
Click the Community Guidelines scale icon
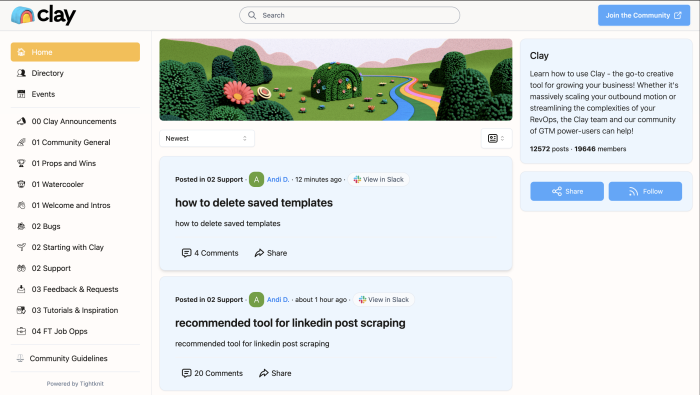pyautogui.click(x=20, y=358)
